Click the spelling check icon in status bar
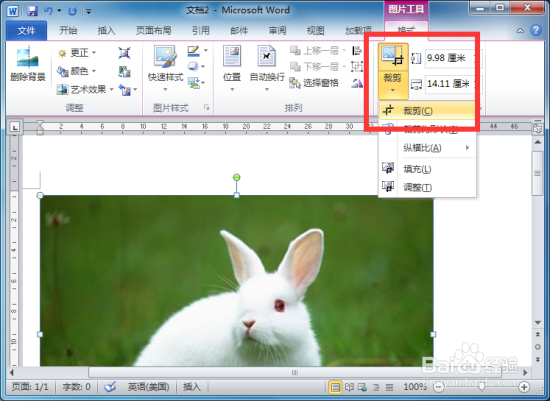Screen dimensions: 550x401 pyautogui.click(x=110, y=387)
